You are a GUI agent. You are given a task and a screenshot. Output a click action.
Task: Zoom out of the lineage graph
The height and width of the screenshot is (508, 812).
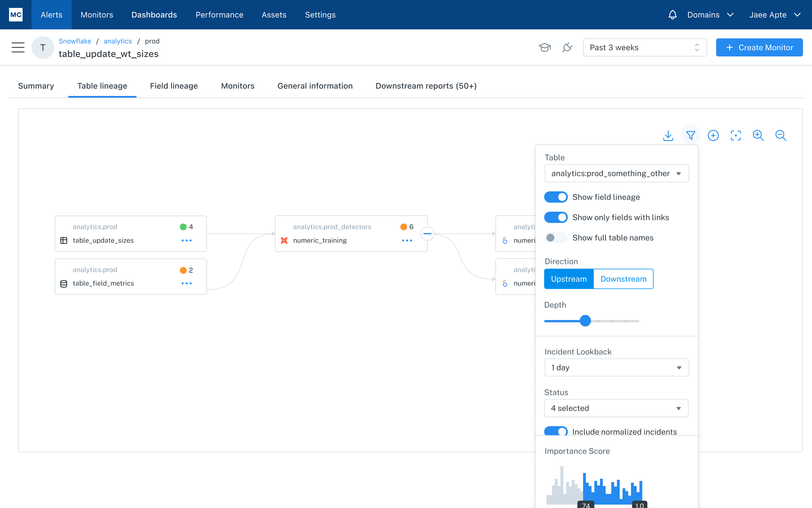tap(781, 135)
